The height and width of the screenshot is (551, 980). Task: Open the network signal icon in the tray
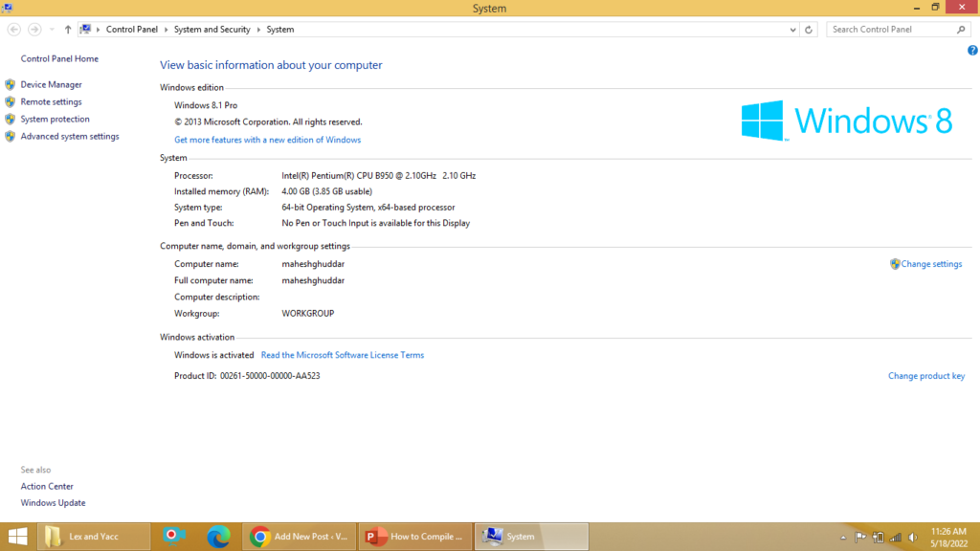(895, 536)
